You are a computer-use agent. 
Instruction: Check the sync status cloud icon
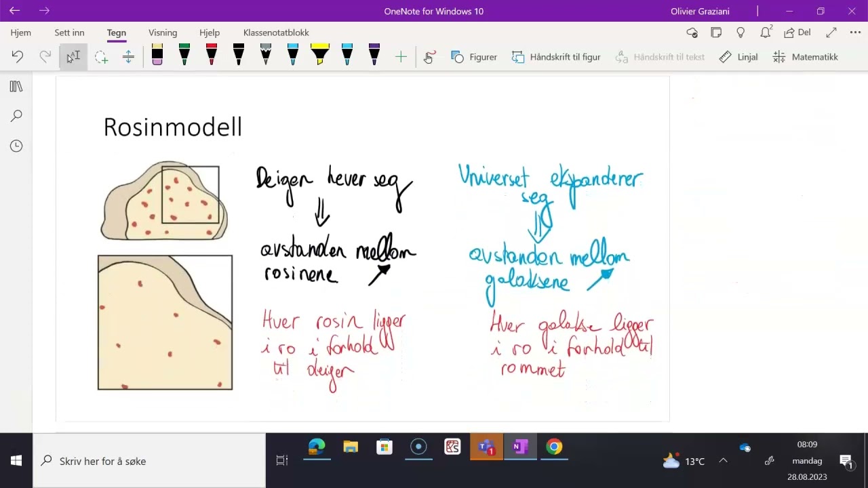[x=692, y=33]
